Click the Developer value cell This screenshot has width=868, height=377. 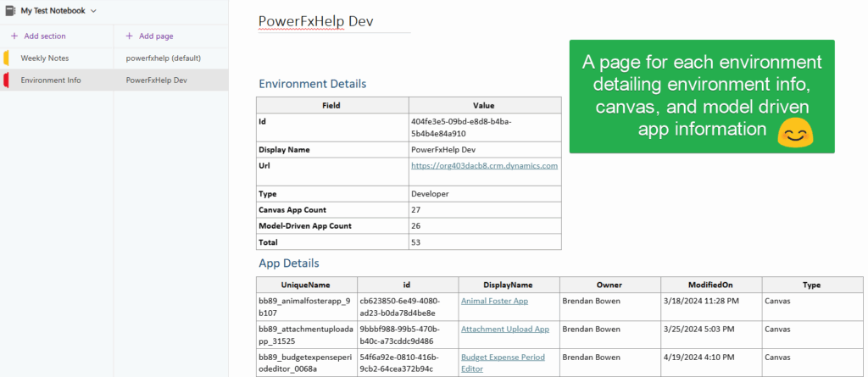[x=485, y=194]
